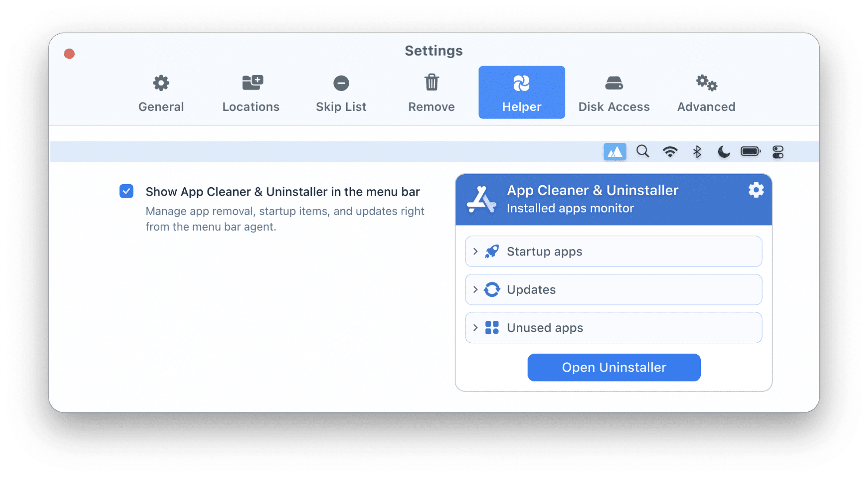The image size is (868, 477).
Task: Expand the Updates section
Action: 613,289
